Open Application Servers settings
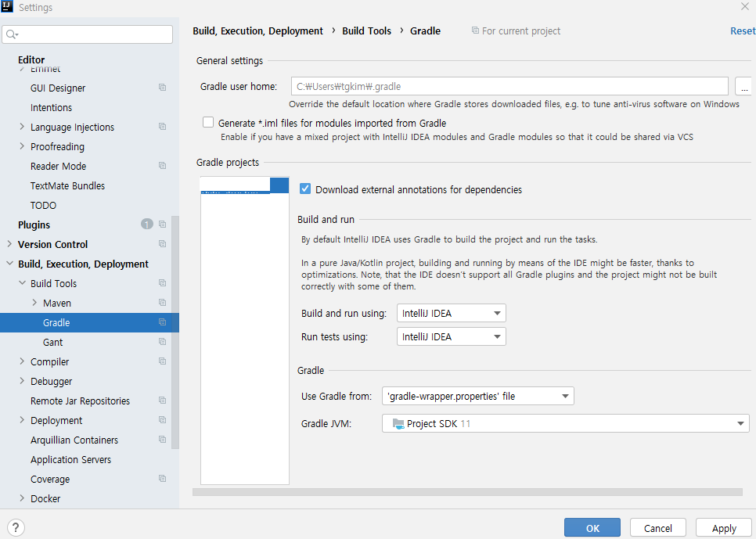The image size is (756, 539). 71,459
